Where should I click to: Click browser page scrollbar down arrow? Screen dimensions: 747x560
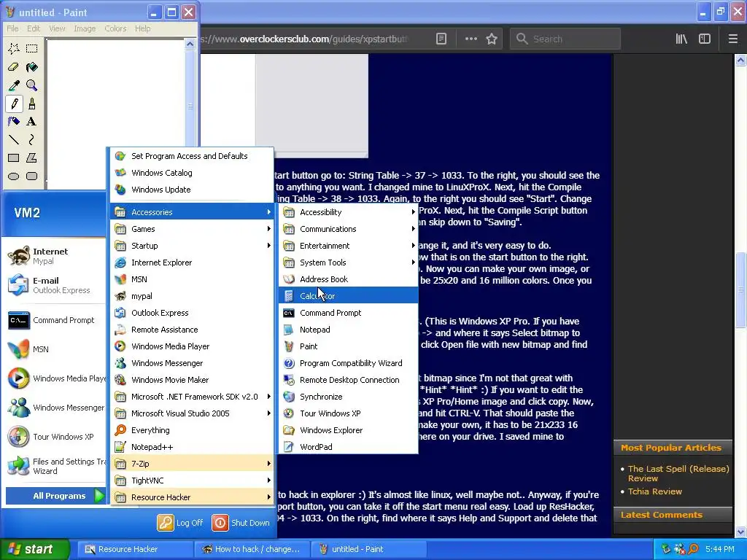(x=741, y=532)
